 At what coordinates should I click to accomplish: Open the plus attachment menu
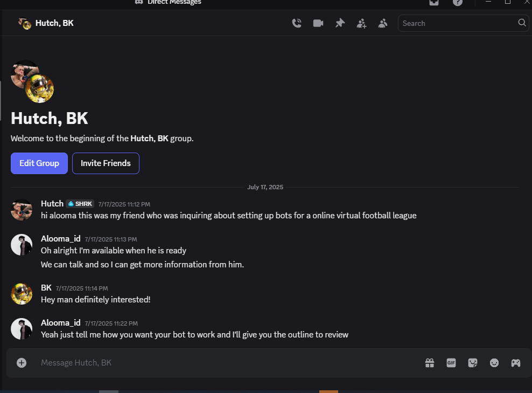[22, 363]
